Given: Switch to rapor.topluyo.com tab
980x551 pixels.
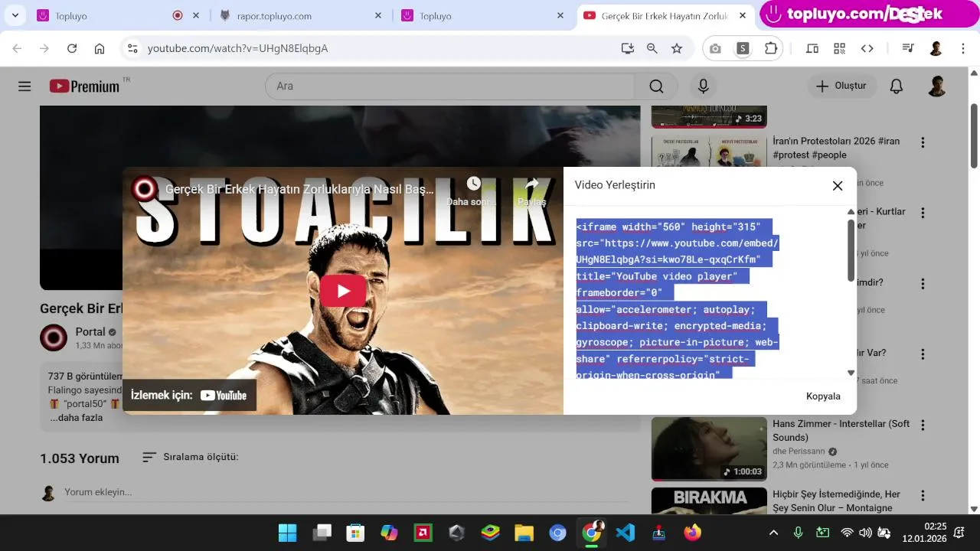Looking at the screenshot, I should (299, 15).
